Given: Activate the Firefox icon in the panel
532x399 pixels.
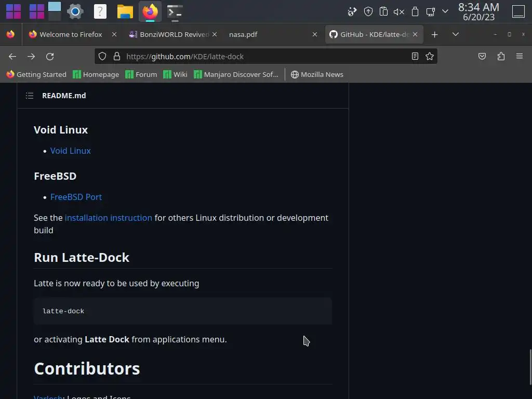Looking at the screenshot, I should pyautogui.click(x=150, y=11).
